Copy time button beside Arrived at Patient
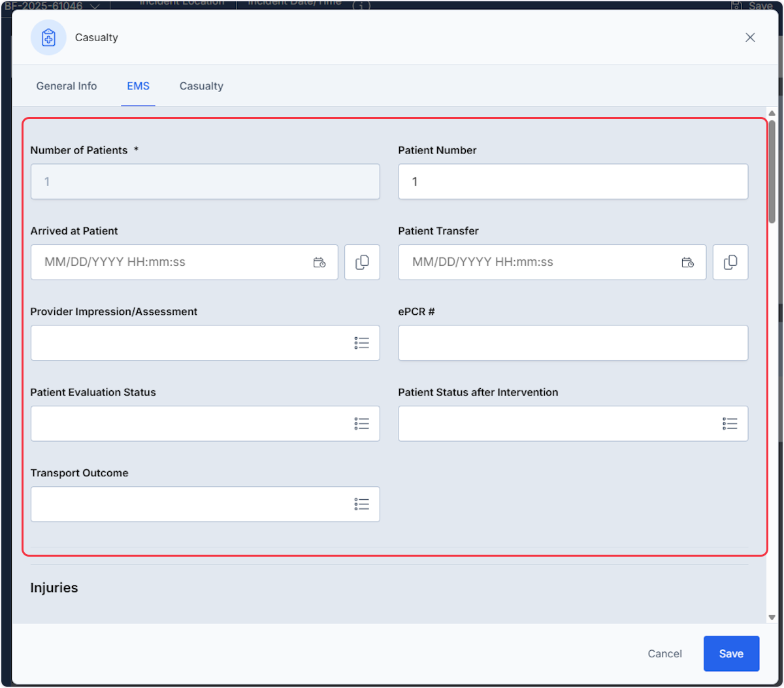The height and width of the screenshot is (688, 784). [x=362, y=262]
